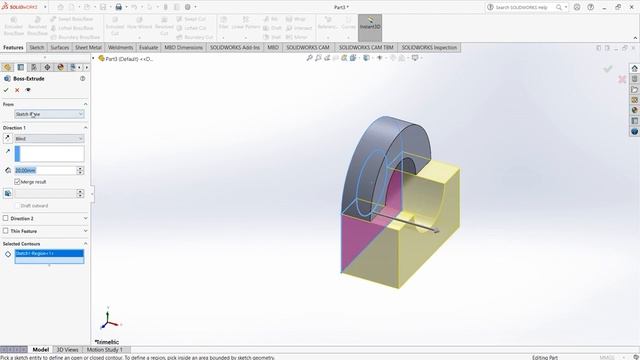Open the Sheet Metal tab

88,48
